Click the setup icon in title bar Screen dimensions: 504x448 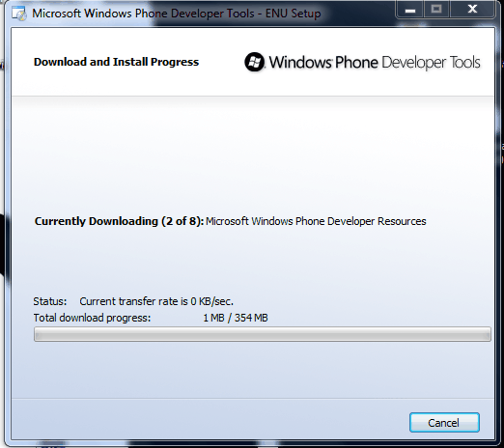[19, 14]
